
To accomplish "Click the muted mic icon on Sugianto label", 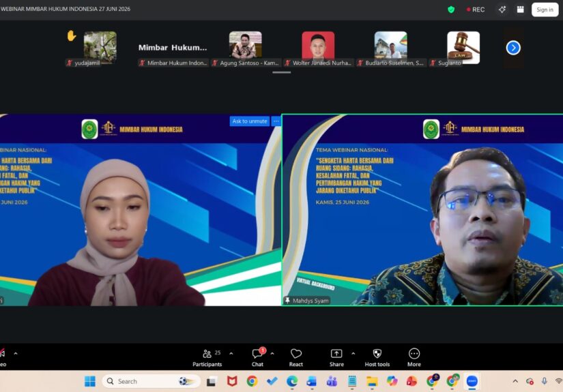I will 433,63.
